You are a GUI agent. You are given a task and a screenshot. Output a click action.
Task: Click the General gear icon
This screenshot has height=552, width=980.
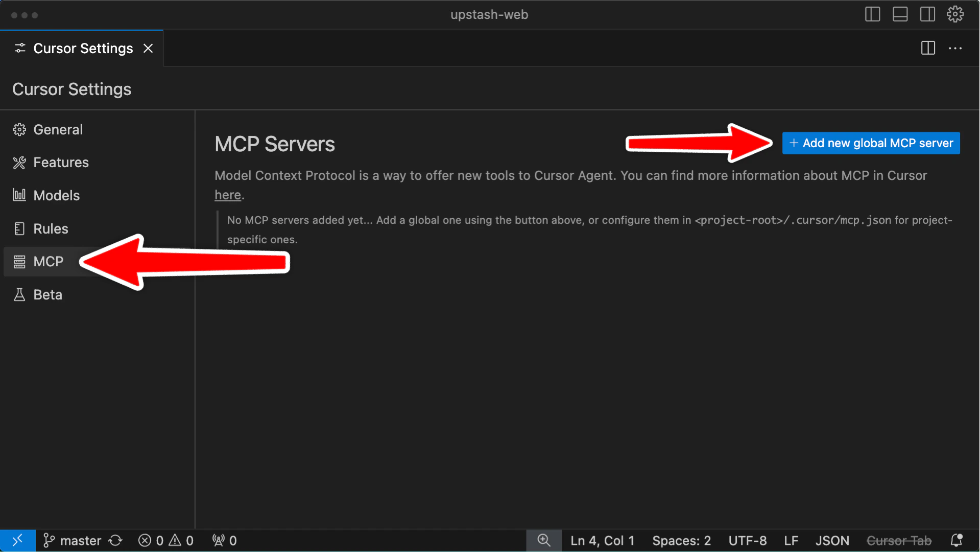[19, 130]
